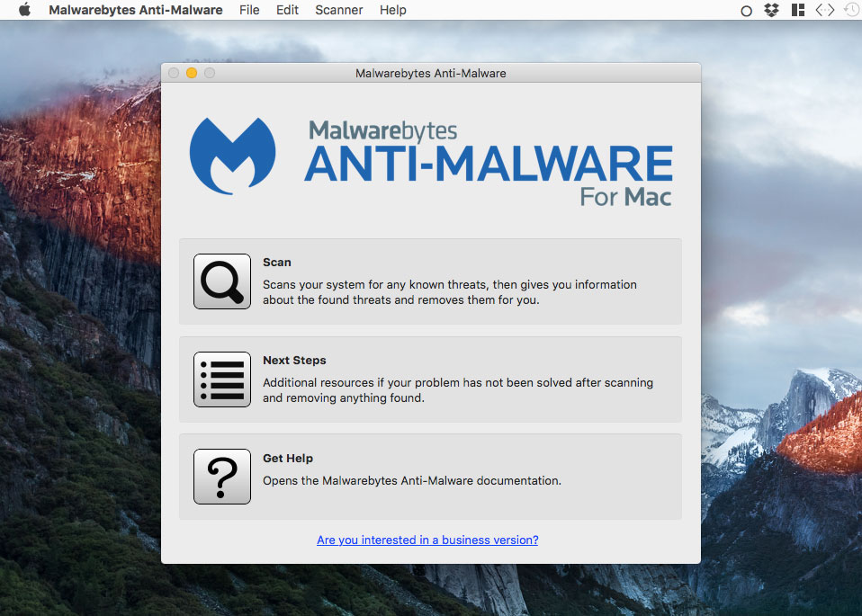Click the 'ANTI-MALWARE' banner text
862x616 pixels.
(489, 164)
